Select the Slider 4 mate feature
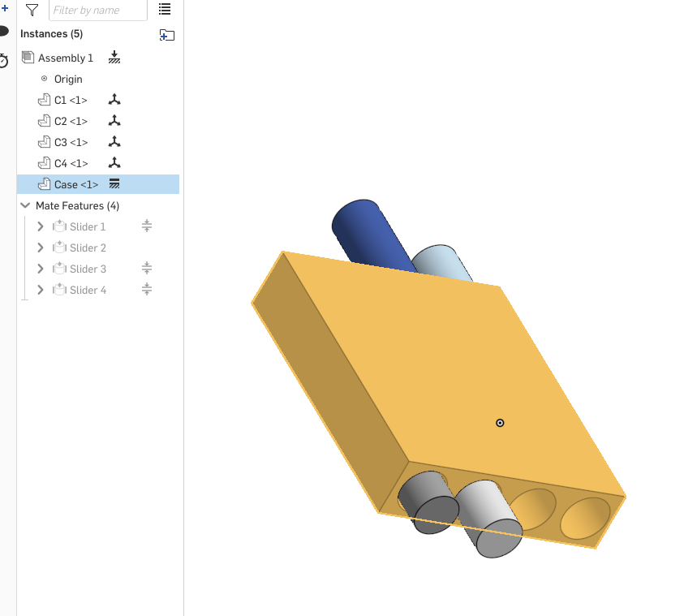 tap(88, 290)
